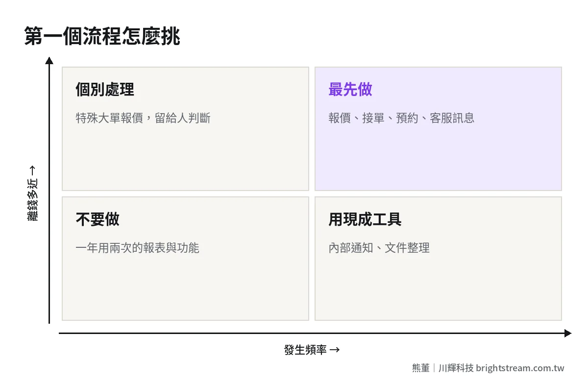Select the 個別處理 quadrant heading
Screen dimensions: 588x382
pos(105,90)
